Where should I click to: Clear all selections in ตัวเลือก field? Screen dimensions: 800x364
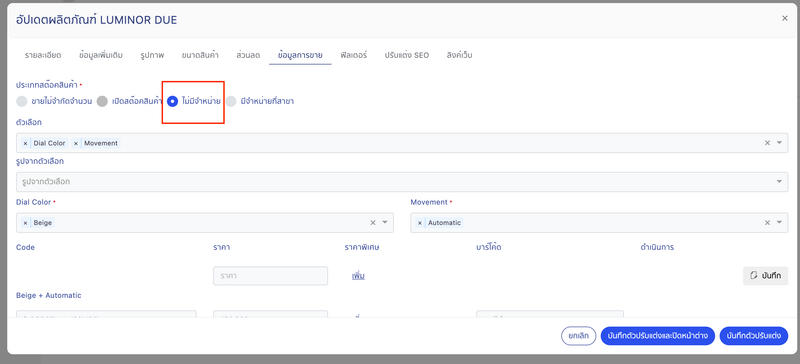click(x=767, y=143)
